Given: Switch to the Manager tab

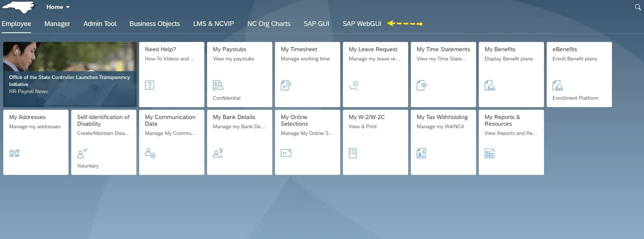Looking at the screenshot, I should tap(57, 24).
